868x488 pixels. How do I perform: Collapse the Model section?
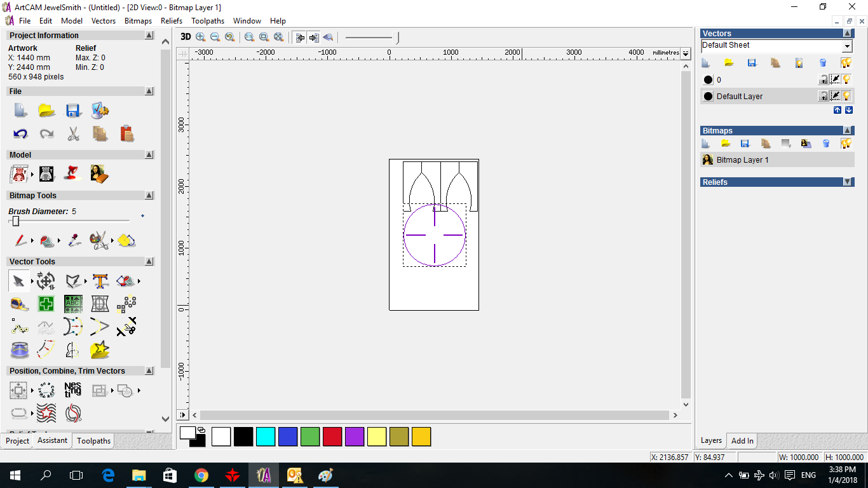pos(149,155)
